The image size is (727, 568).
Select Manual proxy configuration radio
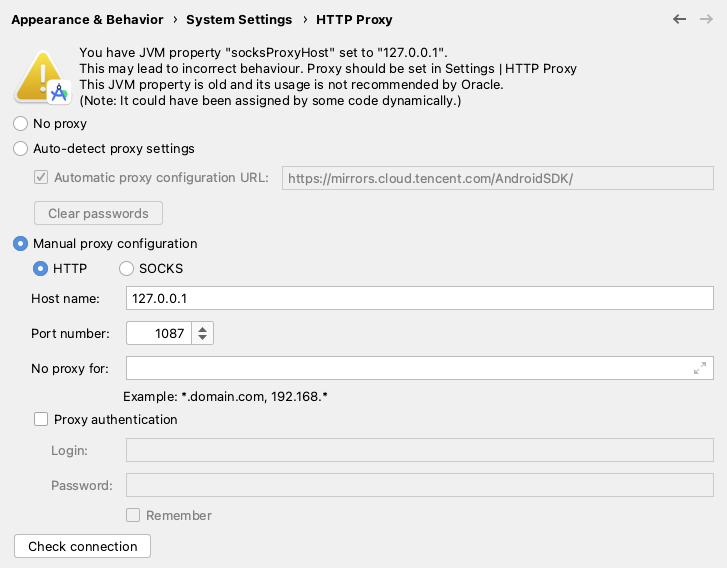(x=20, y=243)
